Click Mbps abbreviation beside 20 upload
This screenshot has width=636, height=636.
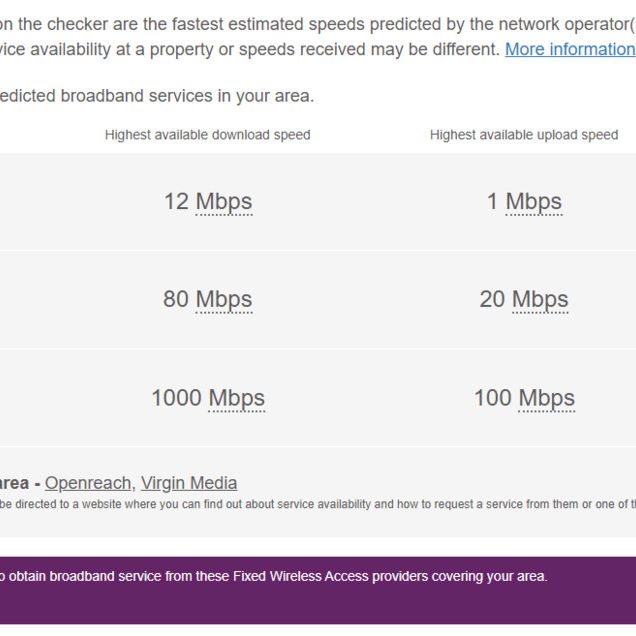tap(540, 299)
